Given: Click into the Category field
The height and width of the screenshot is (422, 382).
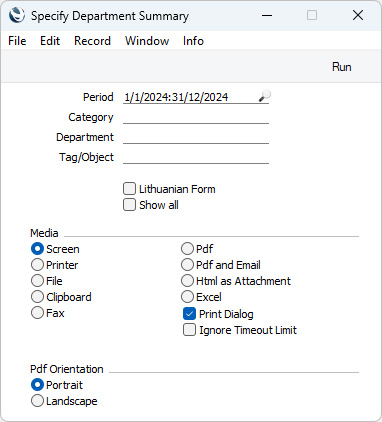Looking at the screenshot, I should 196,117.
